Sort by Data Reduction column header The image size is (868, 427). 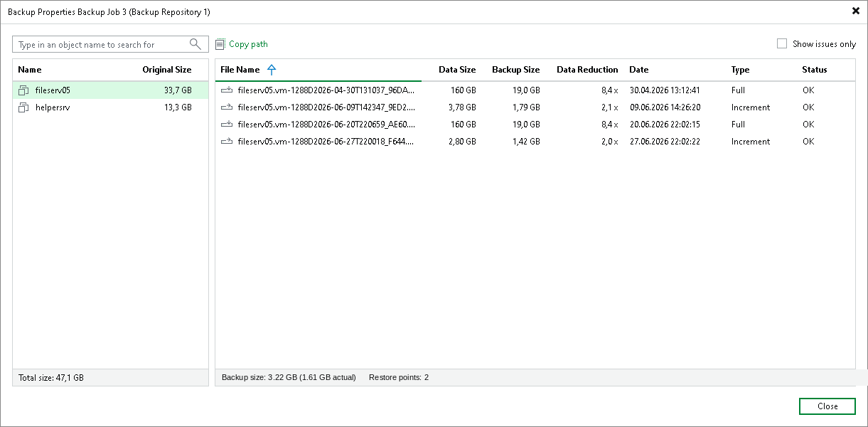(x=587, y=70)
